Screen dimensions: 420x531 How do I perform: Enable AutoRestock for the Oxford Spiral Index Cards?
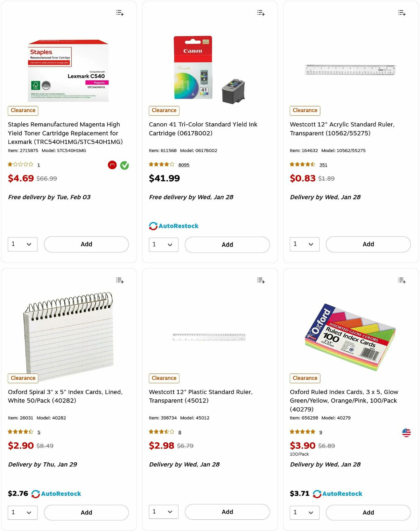(x=35, y=494)
